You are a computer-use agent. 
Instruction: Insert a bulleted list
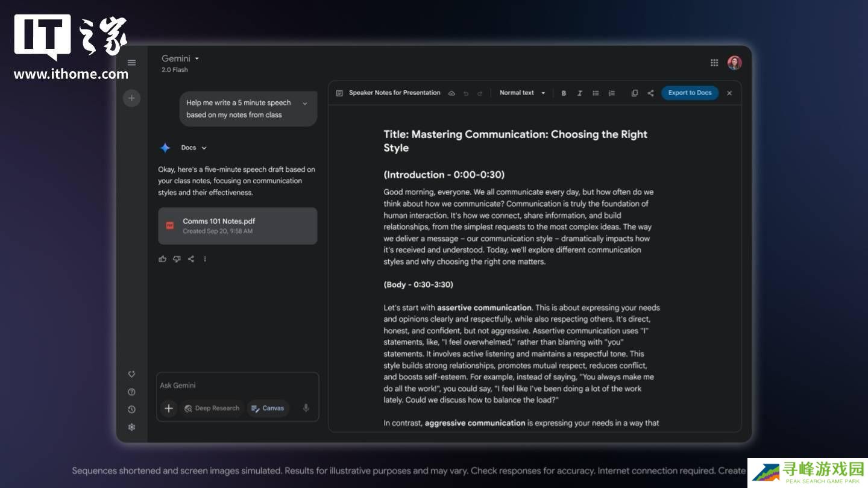click(596, 93)
